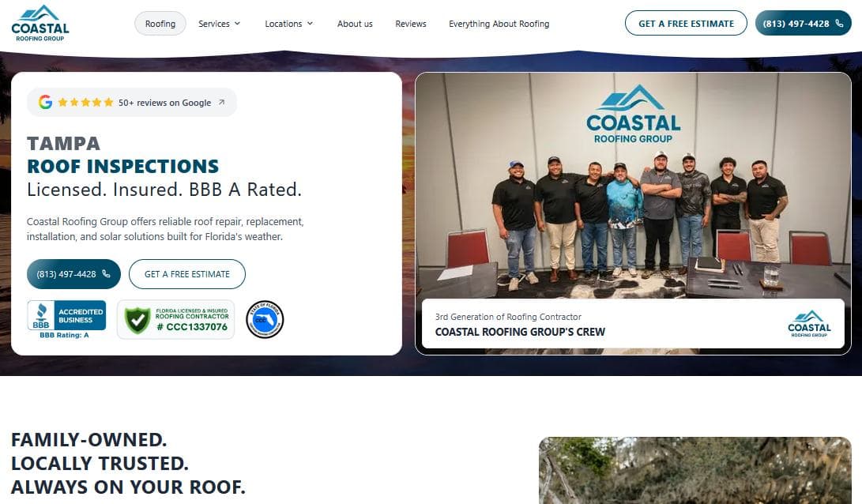
Task: Click 3rd Generation of Roofing Contractor text
Action: pyautogui.click(x=508, y=317)
